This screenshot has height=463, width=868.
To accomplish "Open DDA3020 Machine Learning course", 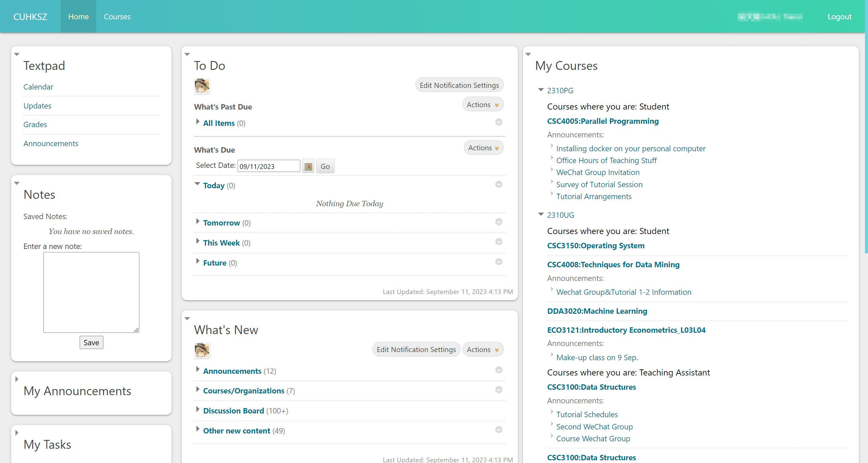I will tap(597, 311).
